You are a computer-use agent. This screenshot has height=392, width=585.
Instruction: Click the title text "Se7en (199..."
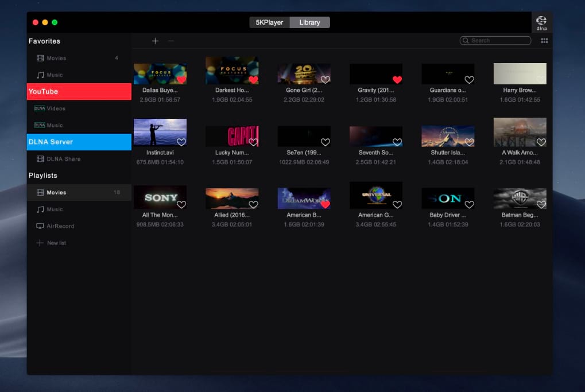(304, 153)
